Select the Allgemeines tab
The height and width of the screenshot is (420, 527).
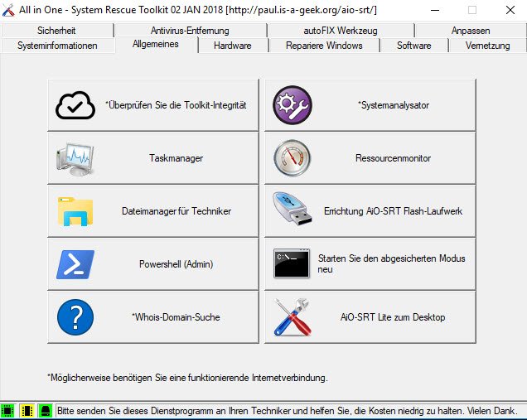click(156, 45)
